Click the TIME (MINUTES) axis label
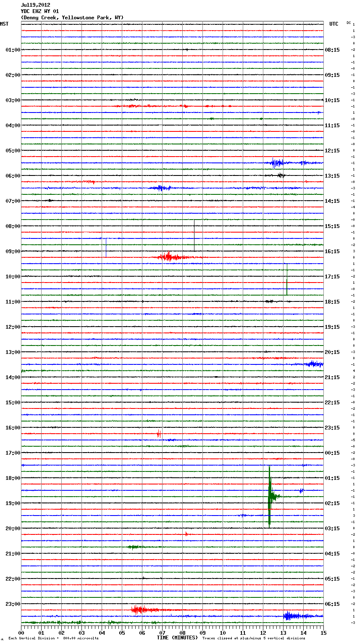This screenshot has height=644, width=357. point(177,638)
